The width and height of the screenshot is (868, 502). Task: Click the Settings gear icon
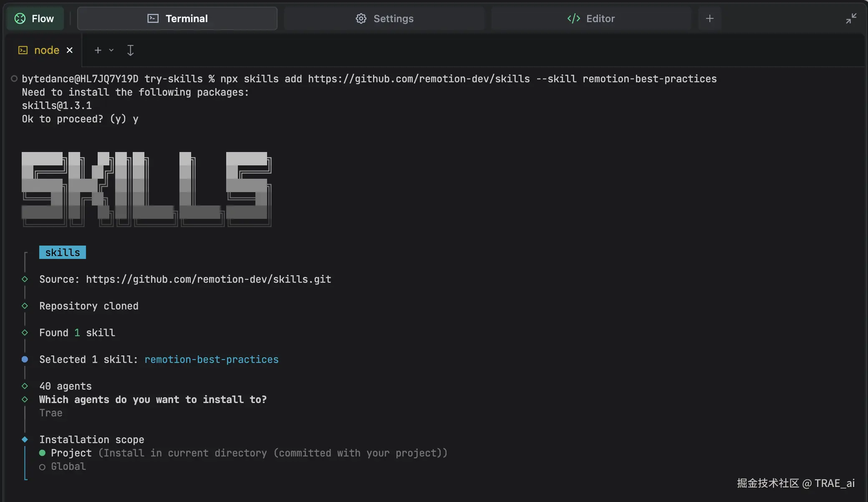pyautogui.click(x=361, y=18)
